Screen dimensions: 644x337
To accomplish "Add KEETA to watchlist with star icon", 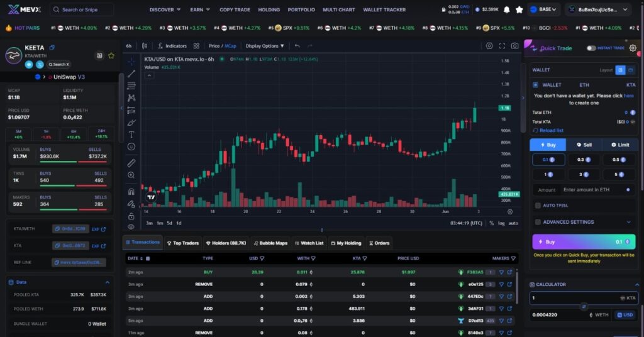I will [111, 55].
